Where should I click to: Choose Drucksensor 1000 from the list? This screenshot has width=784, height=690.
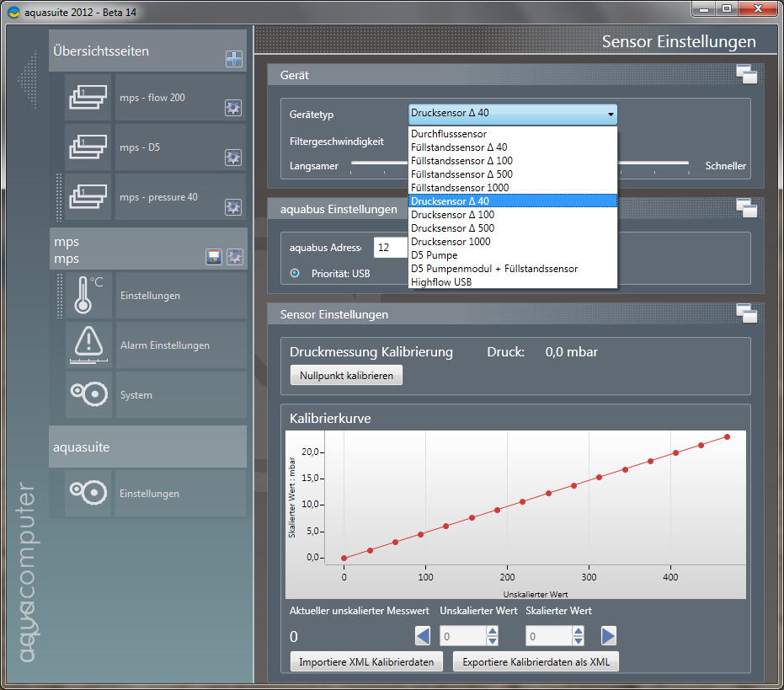point(513,242)
